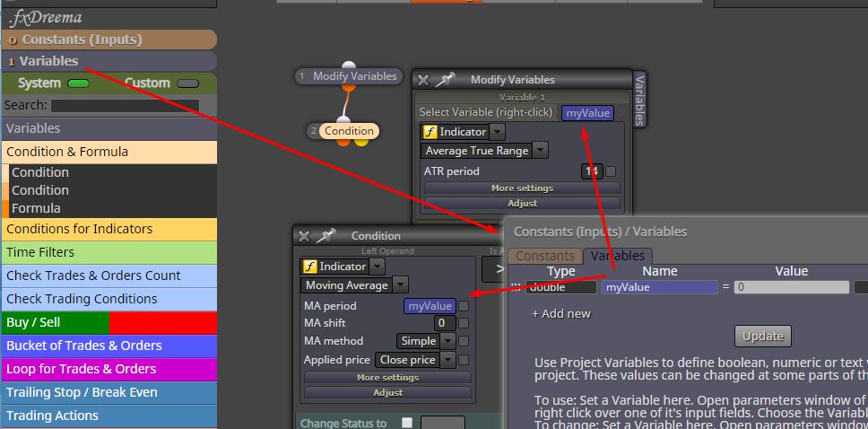The width and height of the screenshot is (868, 429).
Task: Click the MA shift value field
Action: (x=445, y=323)
